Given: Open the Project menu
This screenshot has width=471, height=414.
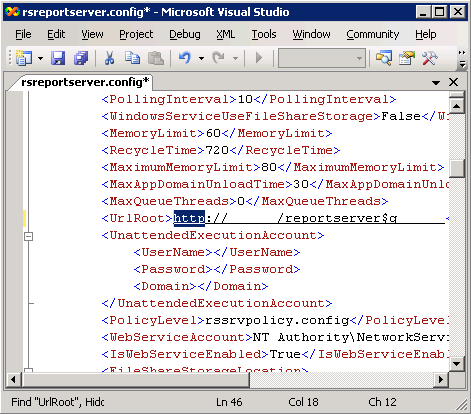Looking at the screenshot, I should click(136, 34).
